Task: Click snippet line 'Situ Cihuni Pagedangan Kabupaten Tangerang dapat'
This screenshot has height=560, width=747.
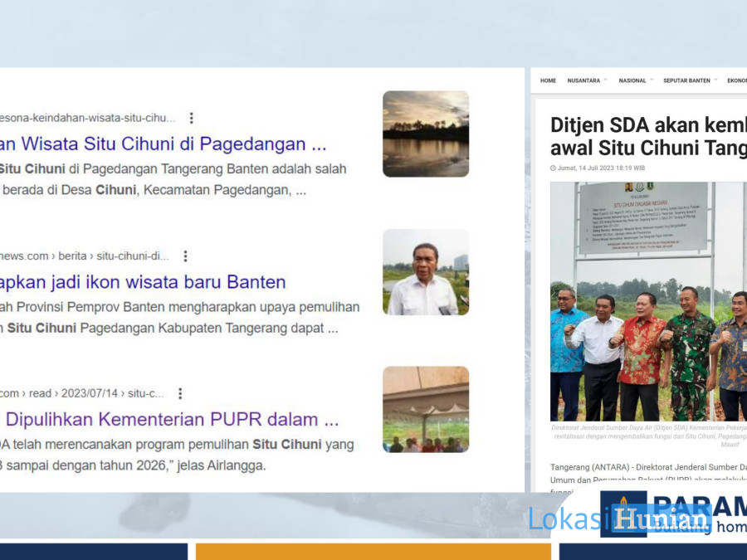Action: click(x=169, y=328)
